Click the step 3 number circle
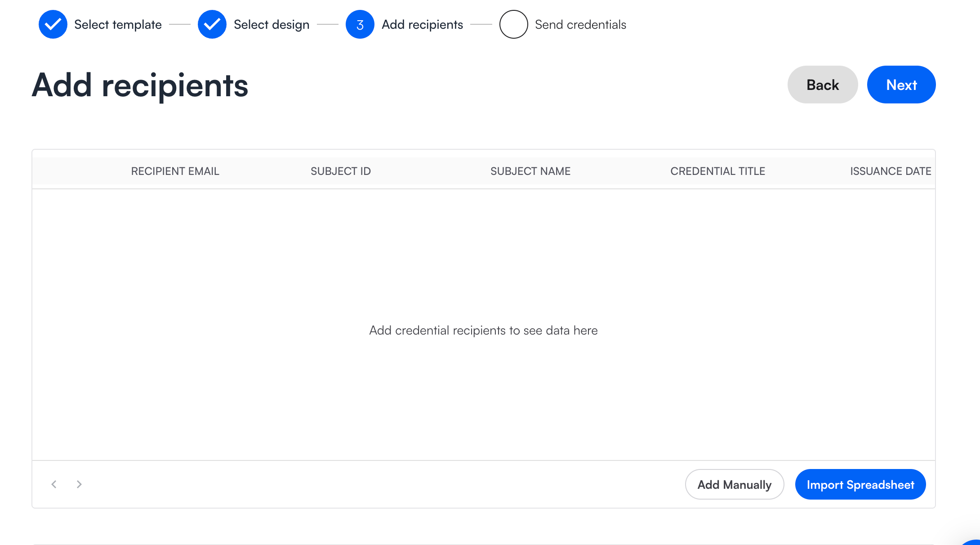The height and width of the screenshot is (545, 980). tap(360, 24)
